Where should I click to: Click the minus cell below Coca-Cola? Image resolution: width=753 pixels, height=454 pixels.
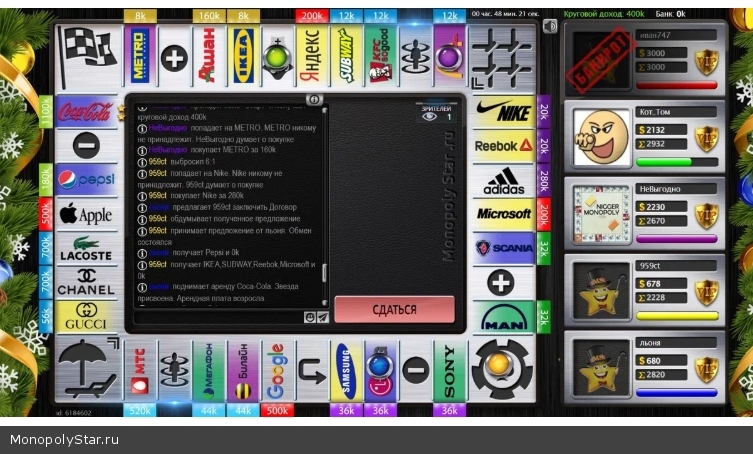coord(86,146)
